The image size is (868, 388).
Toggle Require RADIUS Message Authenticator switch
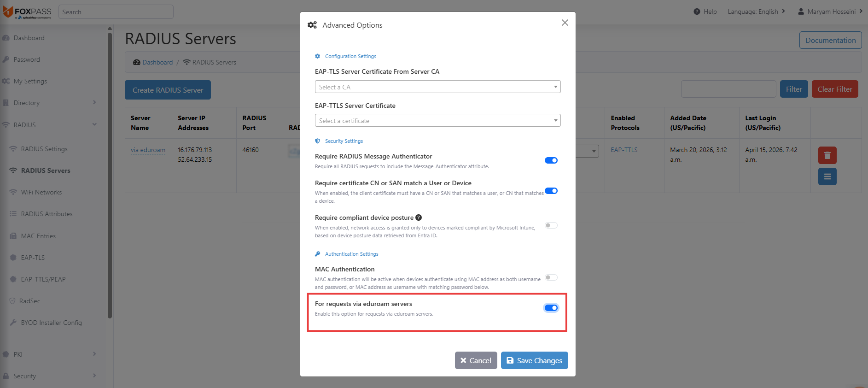click(551, 160)
